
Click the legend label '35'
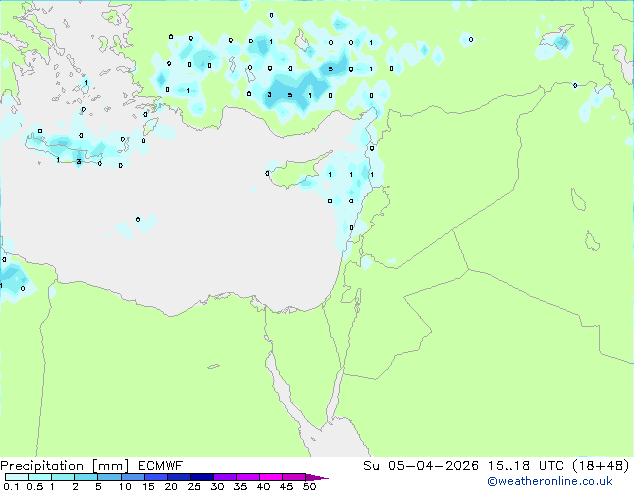click(240, 486)
